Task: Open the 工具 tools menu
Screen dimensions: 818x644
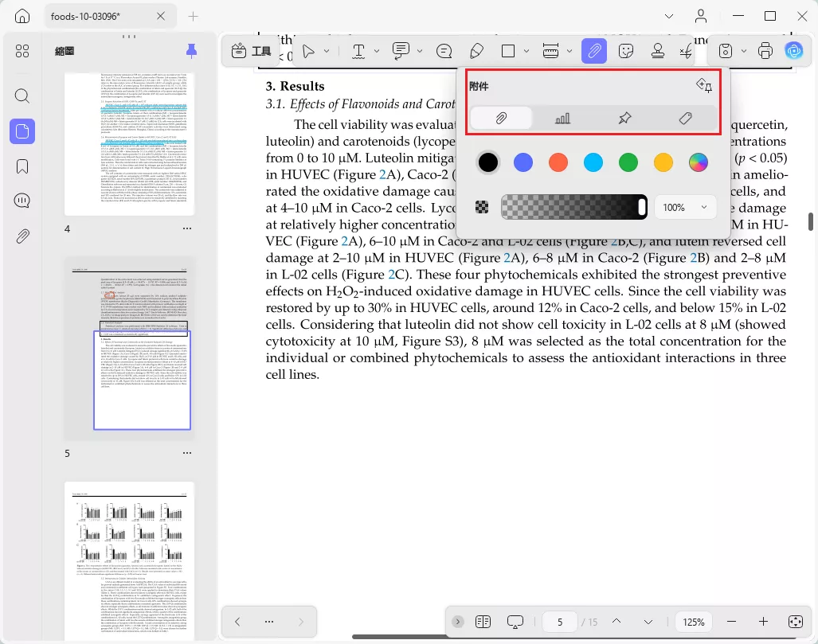Action: point(251,51)
